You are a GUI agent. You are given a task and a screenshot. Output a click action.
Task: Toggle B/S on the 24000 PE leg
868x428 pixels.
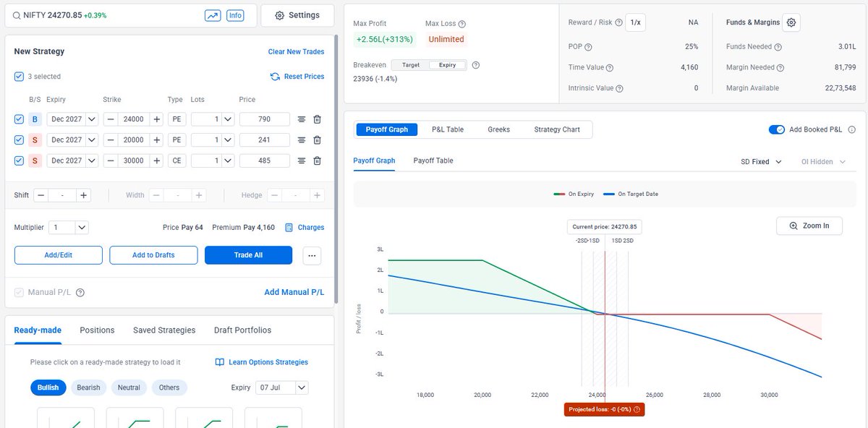tap(35, 119)
